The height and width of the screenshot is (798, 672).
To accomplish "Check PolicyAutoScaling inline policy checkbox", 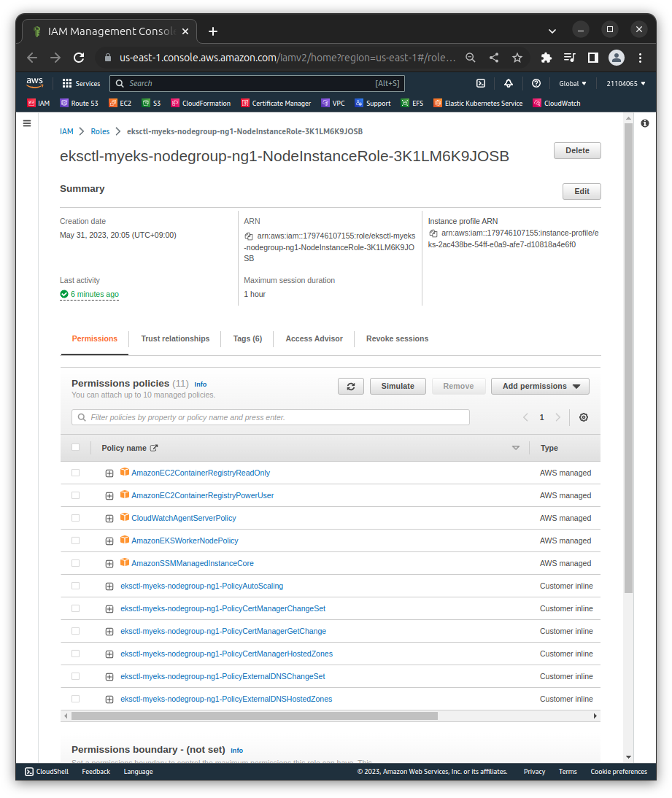I will pos(76,586).
